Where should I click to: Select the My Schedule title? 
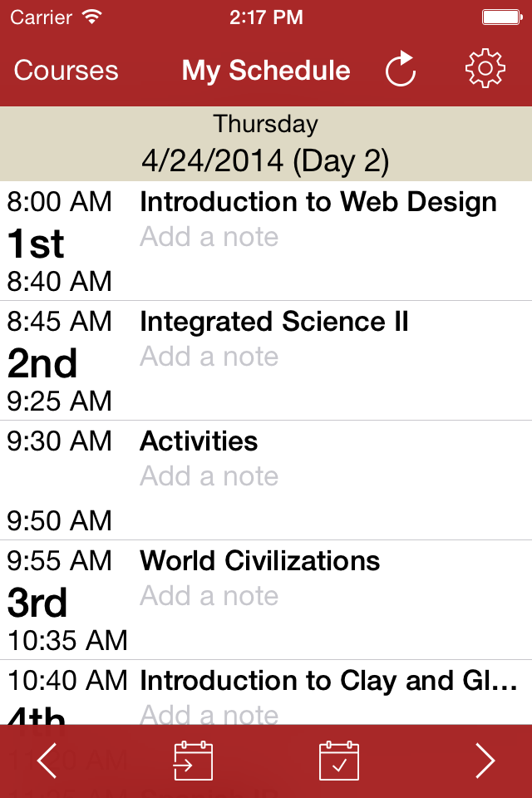(265, 71)
